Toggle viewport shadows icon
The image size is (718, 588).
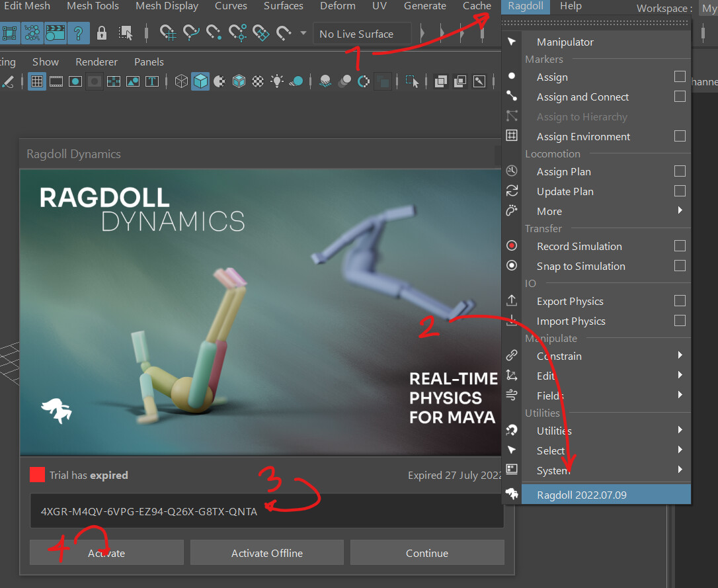(x=296, y=81)
